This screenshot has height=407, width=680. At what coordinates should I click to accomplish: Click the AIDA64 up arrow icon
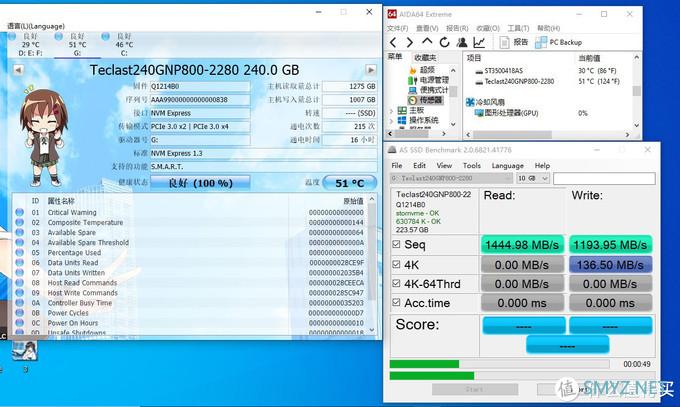[427, 42]
